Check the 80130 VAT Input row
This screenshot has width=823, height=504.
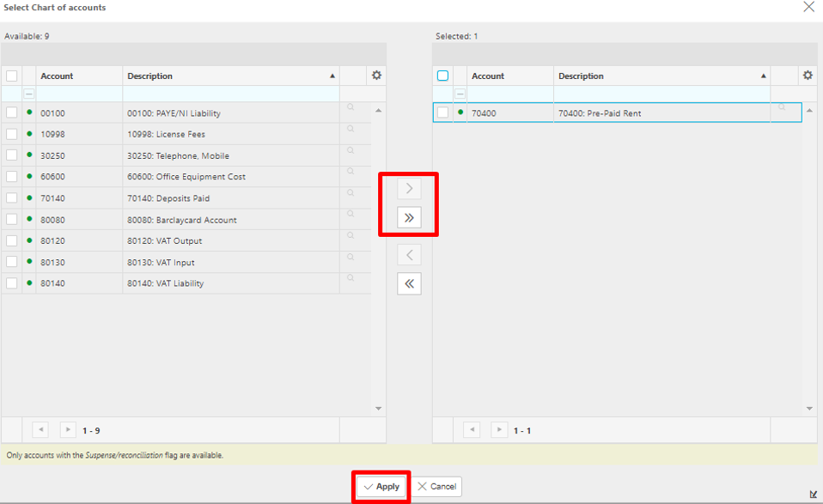11,262
